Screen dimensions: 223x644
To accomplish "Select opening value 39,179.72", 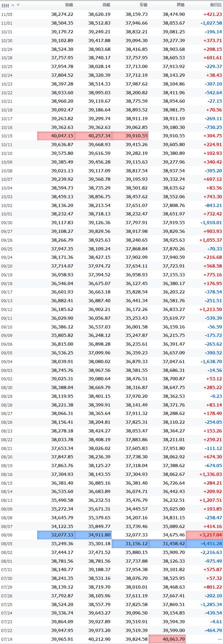I will (x=62, y=32).
